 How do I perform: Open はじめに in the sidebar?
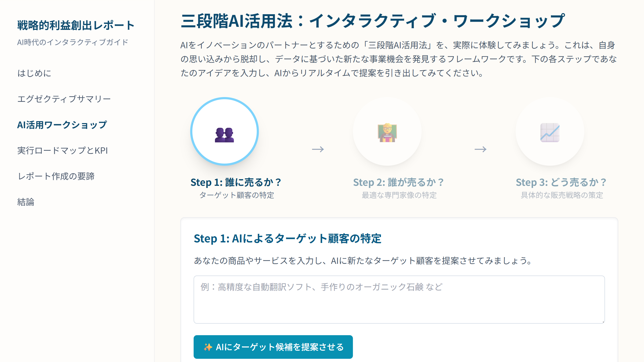[x=34, y=73]
